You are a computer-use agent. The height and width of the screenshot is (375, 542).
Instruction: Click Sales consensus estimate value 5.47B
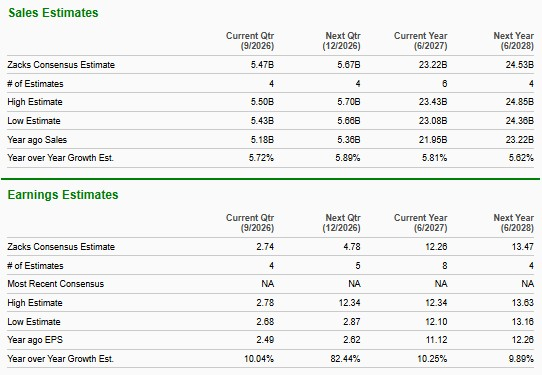[262, 65]
